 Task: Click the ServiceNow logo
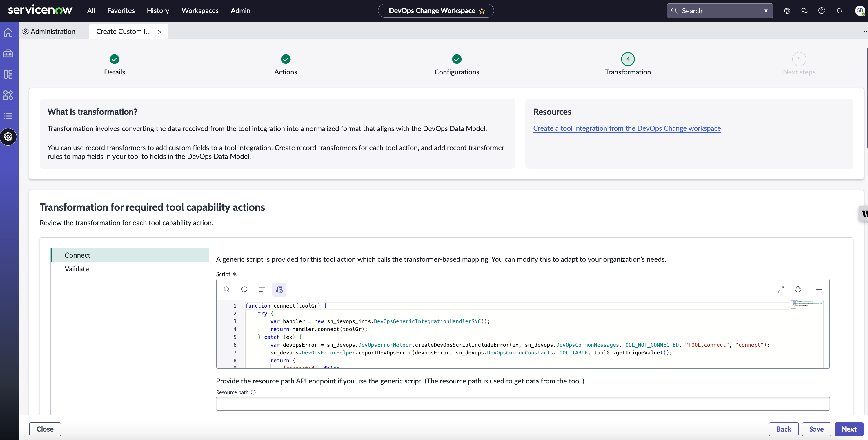[x=40, y=10]
